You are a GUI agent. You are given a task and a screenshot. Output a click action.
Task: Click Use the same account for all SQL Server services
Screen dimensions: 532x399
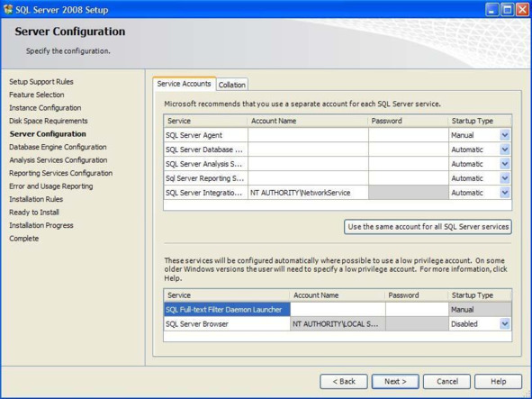coord(428,227)
